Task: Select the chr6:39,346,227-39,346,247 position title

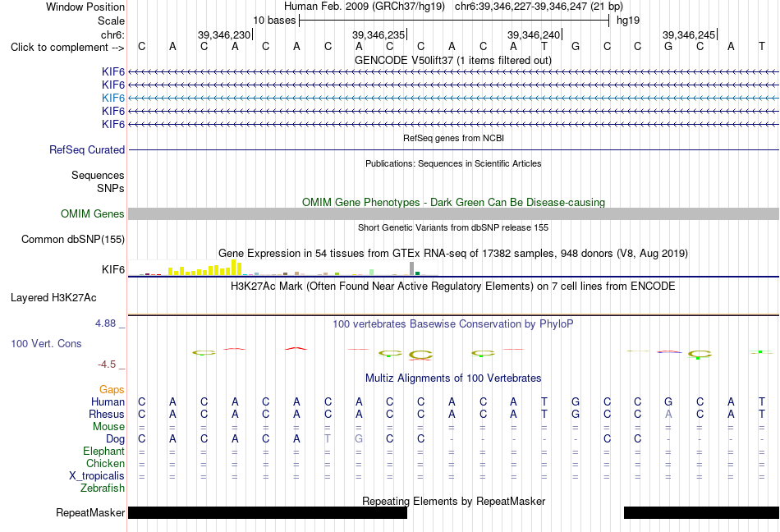Action: click(x=539, y=7)
